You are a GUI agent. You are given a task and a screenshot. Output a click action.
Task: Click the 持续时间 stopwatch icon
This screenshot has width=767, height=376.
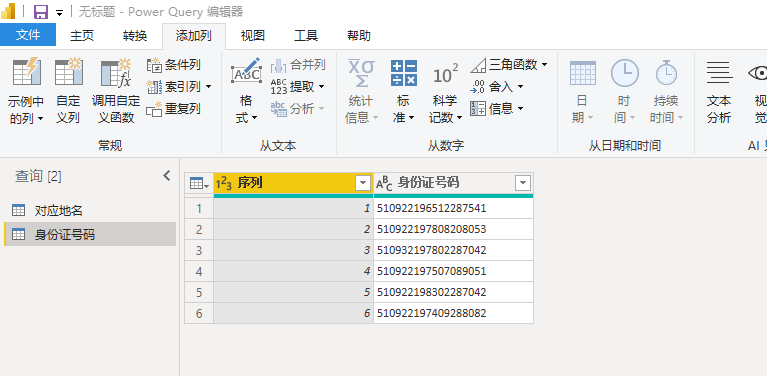[666, 73]
